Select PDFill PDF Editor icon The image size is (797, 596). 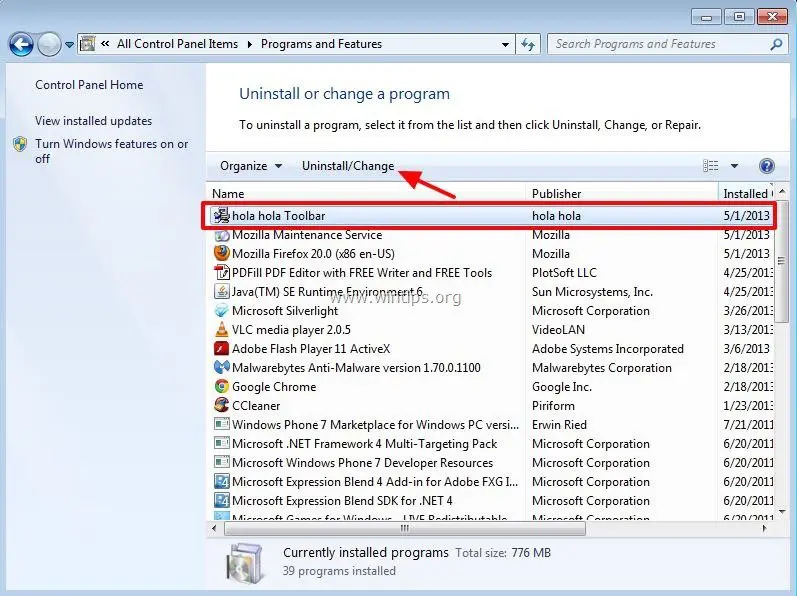(222, 272)
